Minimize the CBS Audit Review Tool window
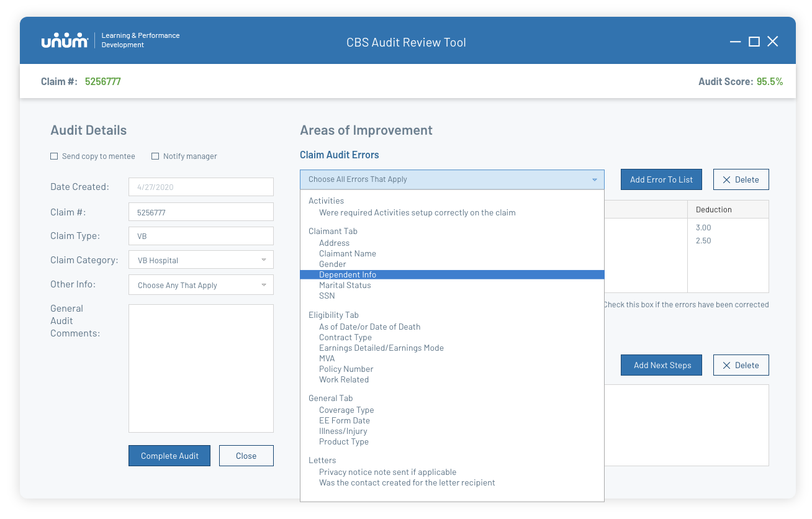 736,42
